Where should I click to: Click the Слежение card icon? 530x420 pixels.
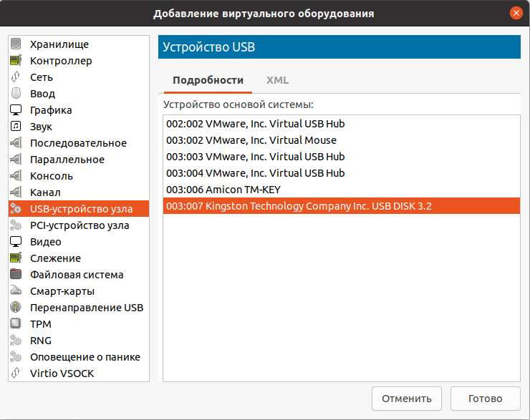(16, 258)
